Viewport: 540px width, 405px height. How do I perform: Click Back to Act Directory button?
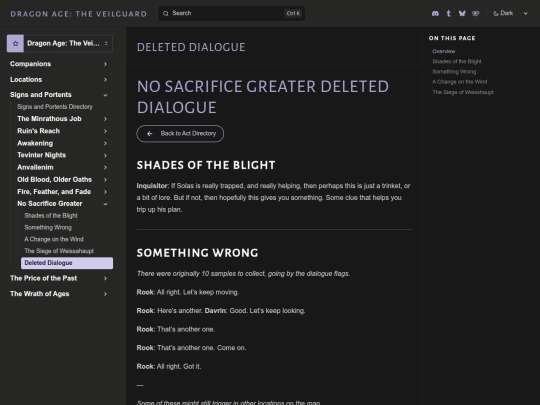pyautogui.click(x=180, y=134)
